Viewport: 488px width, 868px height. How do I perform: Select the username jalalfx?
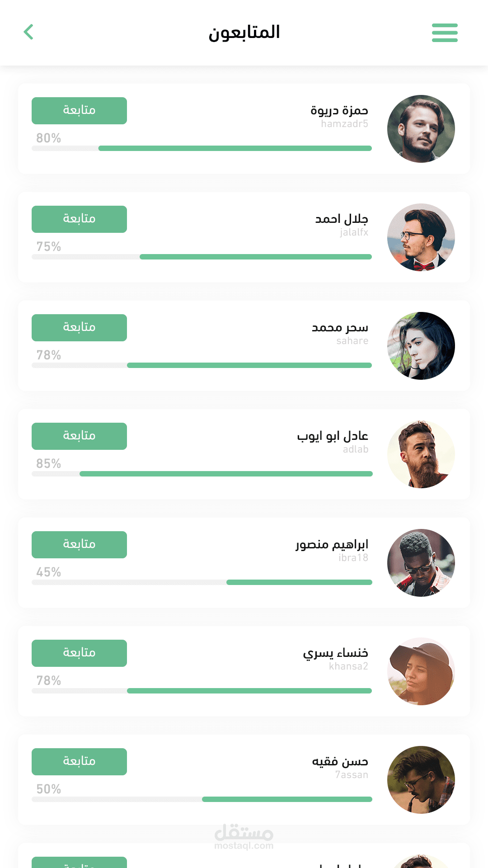tap(354, 232)
